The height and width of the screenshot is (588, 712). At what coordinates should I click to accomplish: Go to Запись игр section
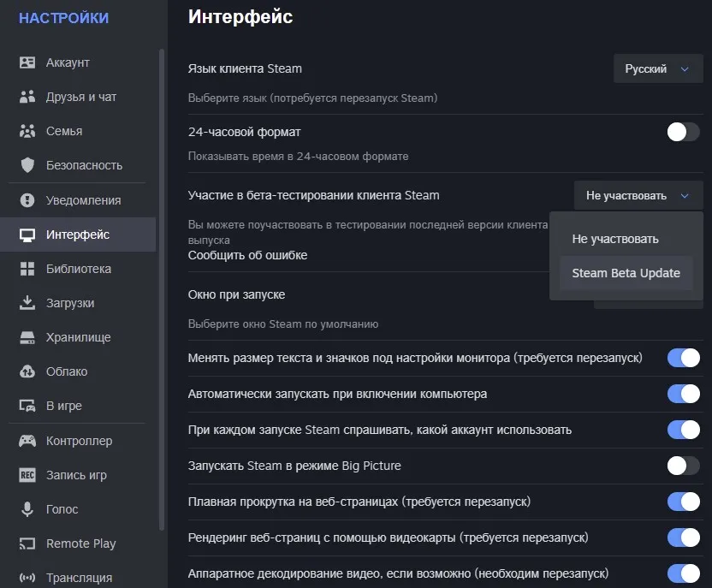click(x=78, y=475)
